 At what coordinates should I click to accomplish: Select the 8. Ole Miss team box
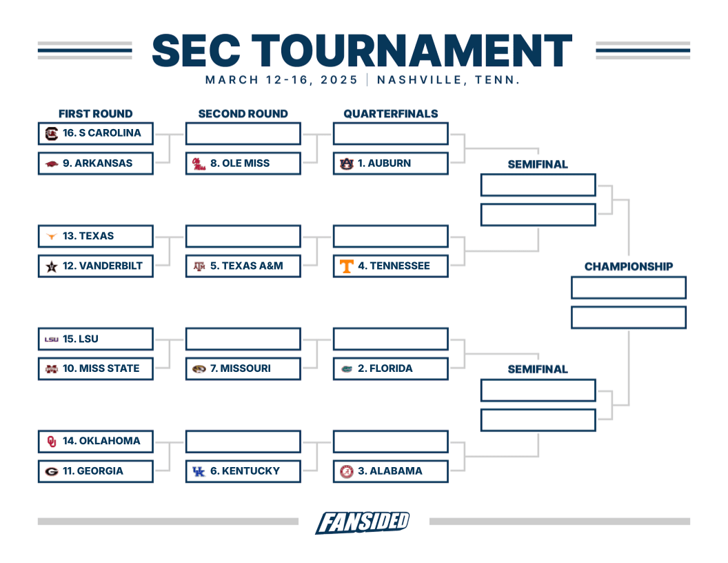pos(243,164)
